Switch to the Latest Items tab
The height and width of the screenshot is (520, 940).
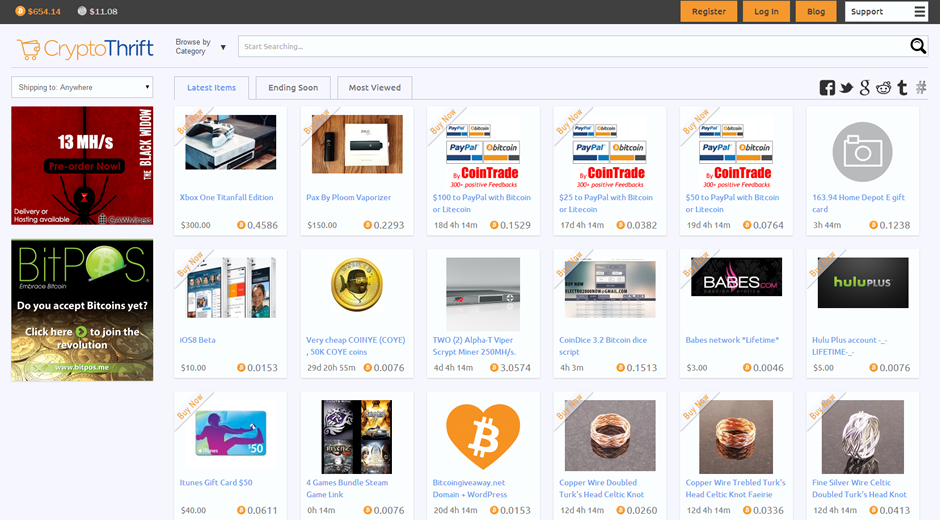(x=212, y=88)
